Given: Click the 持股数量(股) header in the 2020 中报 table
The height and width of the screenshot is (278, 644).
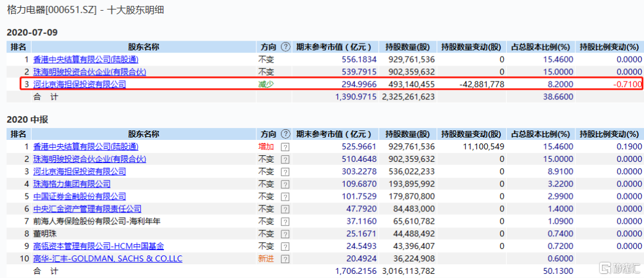Looking at the screenshot, I should click(x=407, y=134).
